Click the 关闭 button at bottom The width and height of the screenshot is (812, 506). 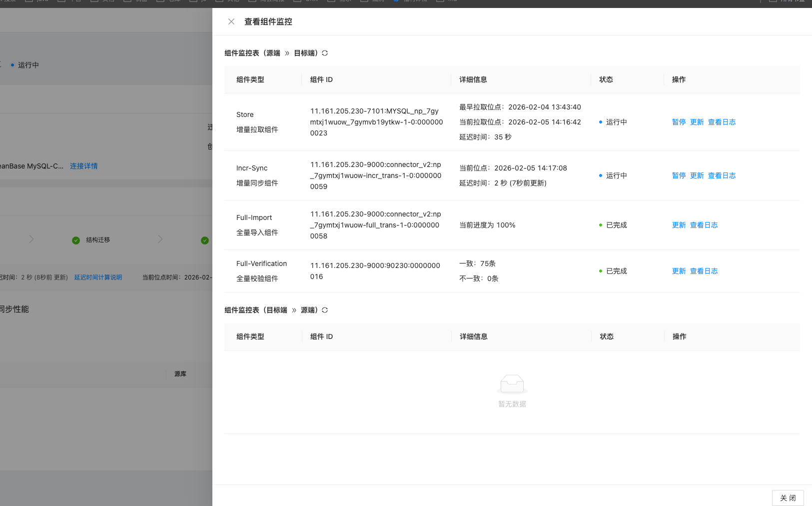(788, 498)
